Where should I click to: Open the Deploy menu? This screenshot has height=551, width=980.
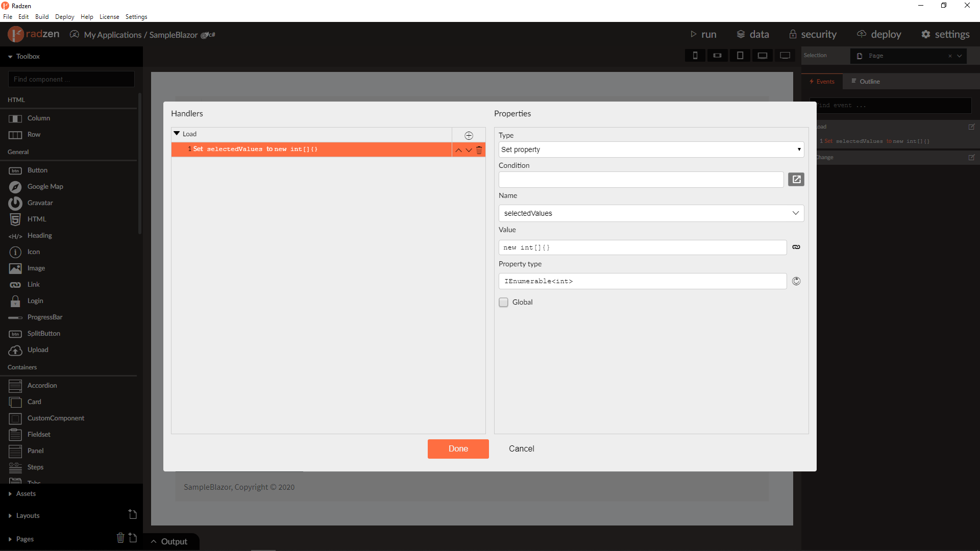click(64, 17)
